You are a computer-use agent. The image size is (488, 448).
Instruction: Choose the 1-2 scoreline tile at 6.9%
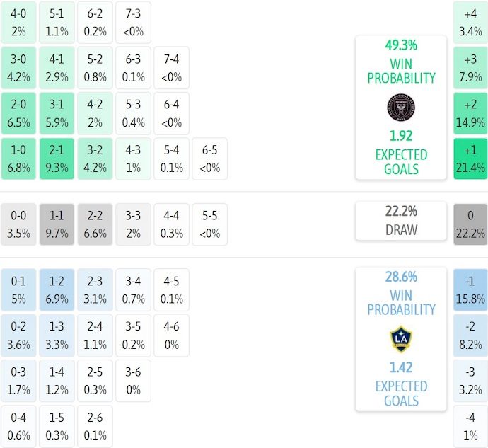pos(57,289)
